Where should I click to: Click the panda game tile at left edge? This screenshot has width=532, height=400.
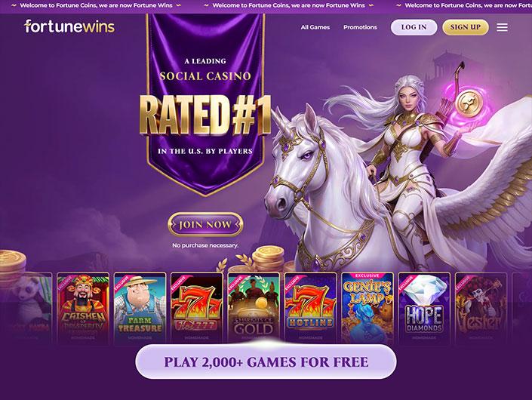(26, 308)
